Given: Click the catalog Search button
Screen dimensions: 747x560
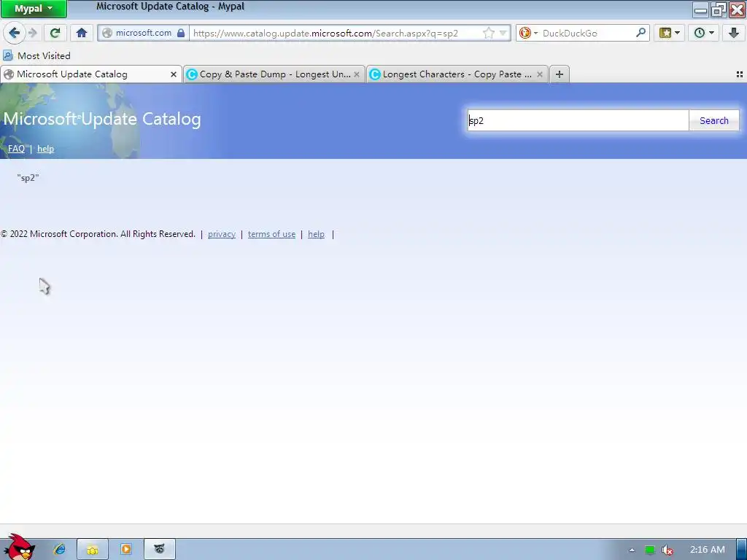Looking at the screenshot, I should pyautogui.click(x=713, y=120).
